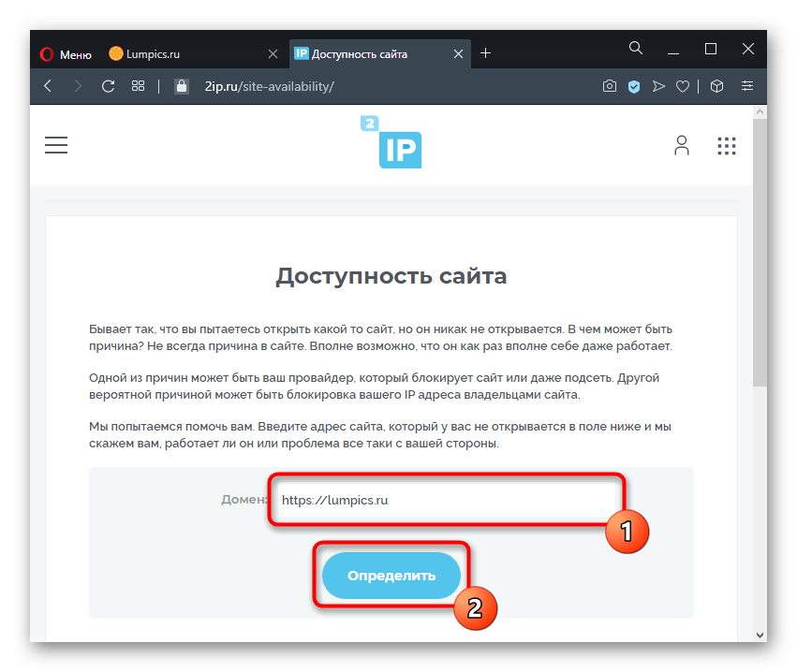Open the extensions cube icon
Image resolution: width=797 pixels, height=672 pixels.
tap(716, 86)
